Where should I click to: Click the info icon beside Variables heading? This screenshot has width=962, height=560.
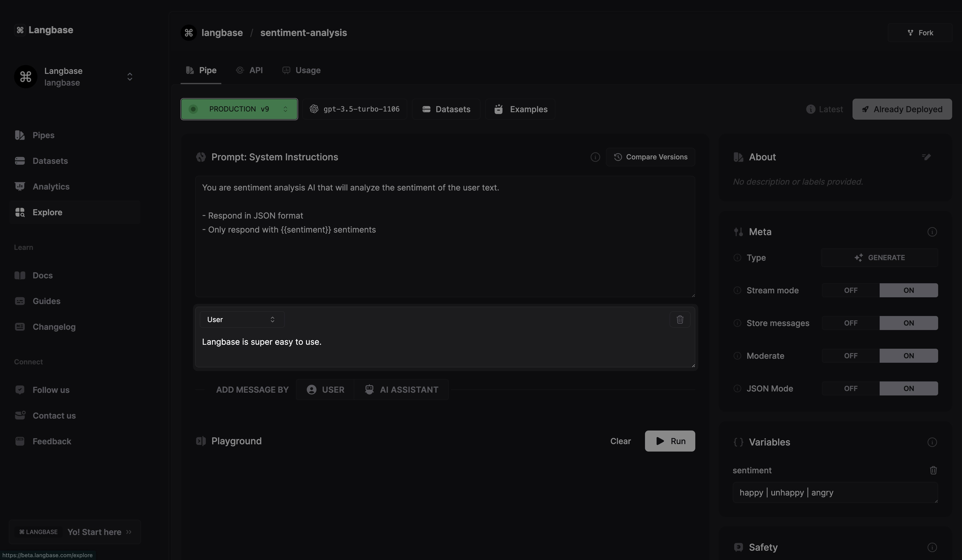tap(932, 442)
